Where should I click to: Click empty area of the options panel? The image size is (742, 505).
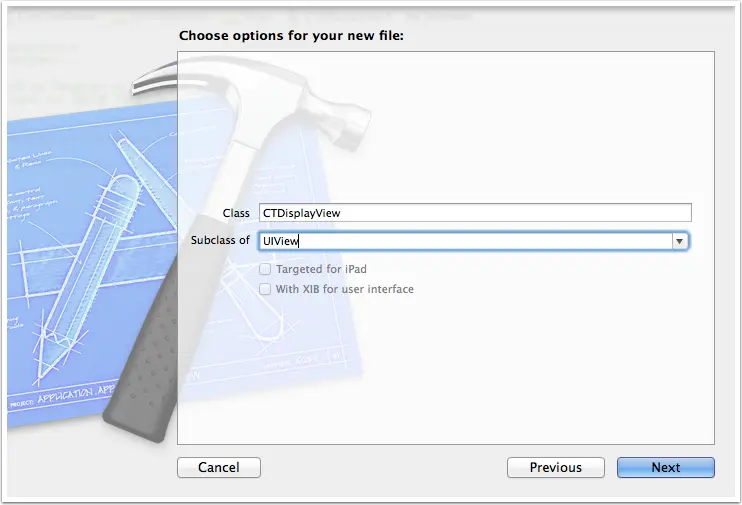coord(521,364)
